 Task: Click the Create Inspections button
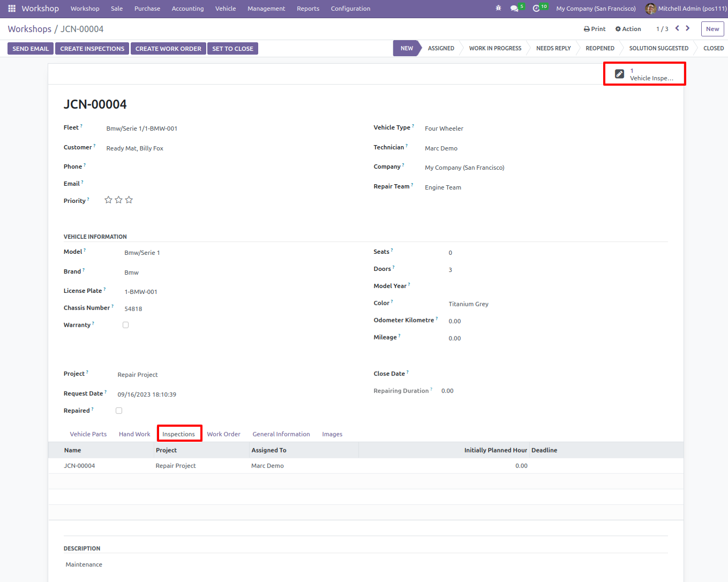(x=92, y=49)
